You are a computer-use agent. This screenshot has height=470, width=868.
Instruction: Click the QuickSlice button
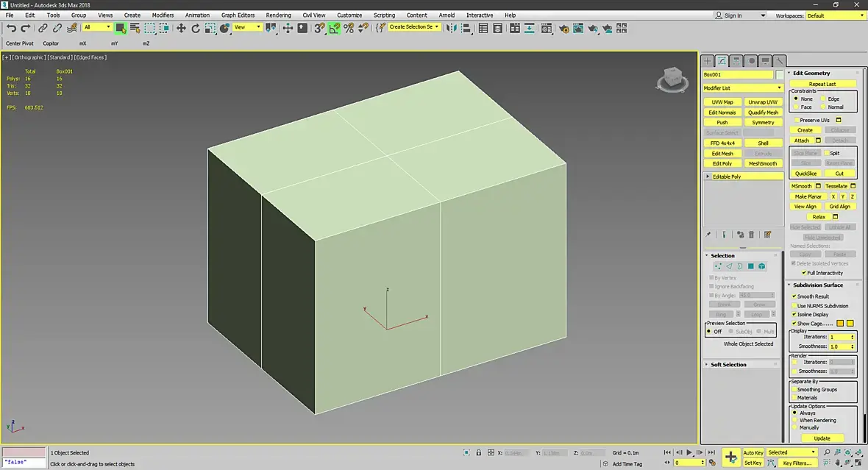(x=806, y=174)
